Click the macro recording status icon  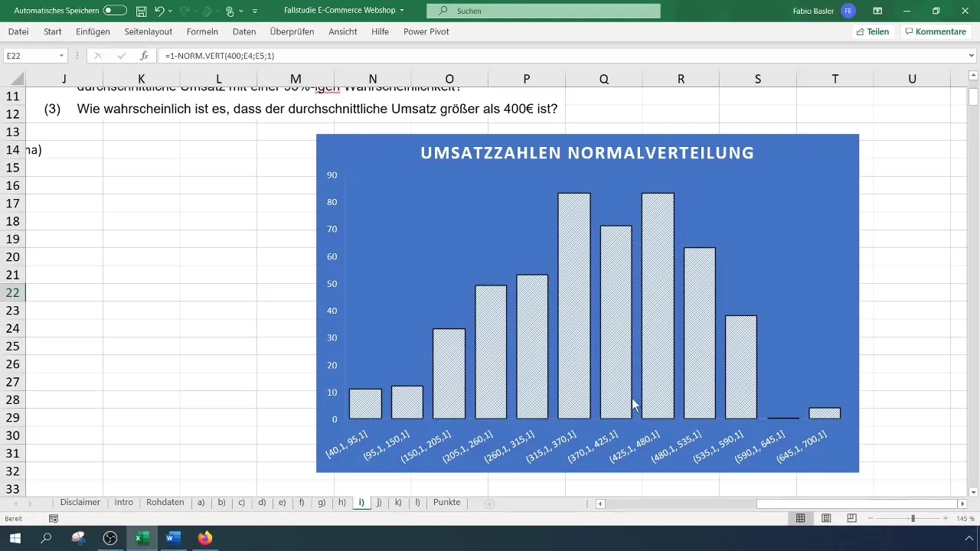53,519
